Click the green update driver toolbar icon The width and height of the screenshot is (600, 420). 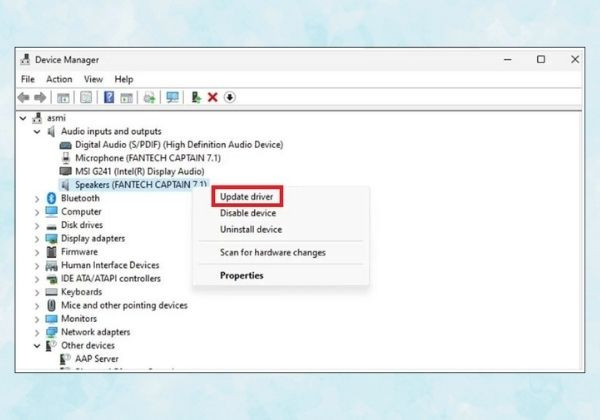(196, 97)
